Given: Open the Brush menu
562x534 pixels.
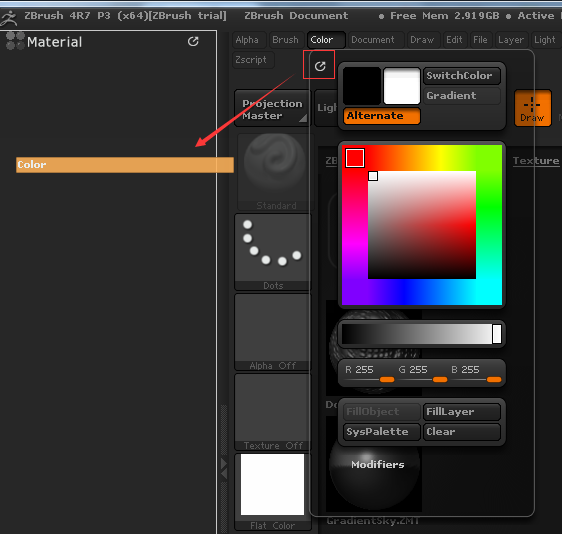Looking at the screenshot, I should (285, 40).
